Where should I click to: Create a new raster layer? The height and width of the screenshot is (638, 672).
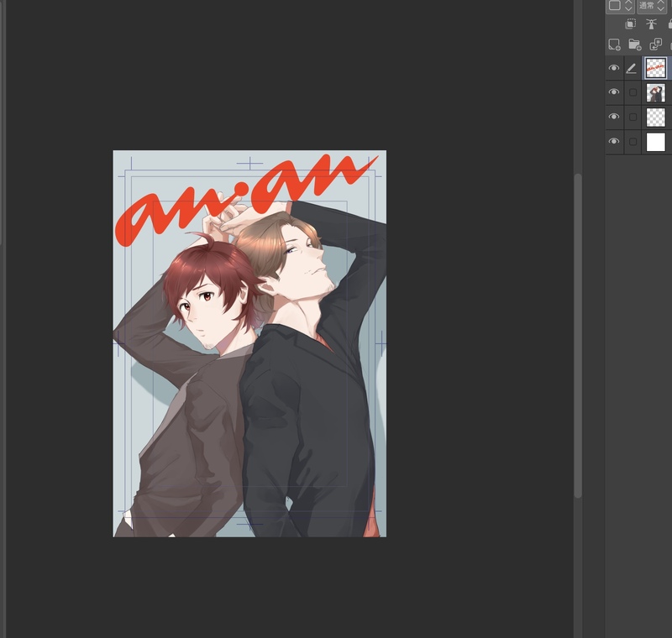click(614, 44)
